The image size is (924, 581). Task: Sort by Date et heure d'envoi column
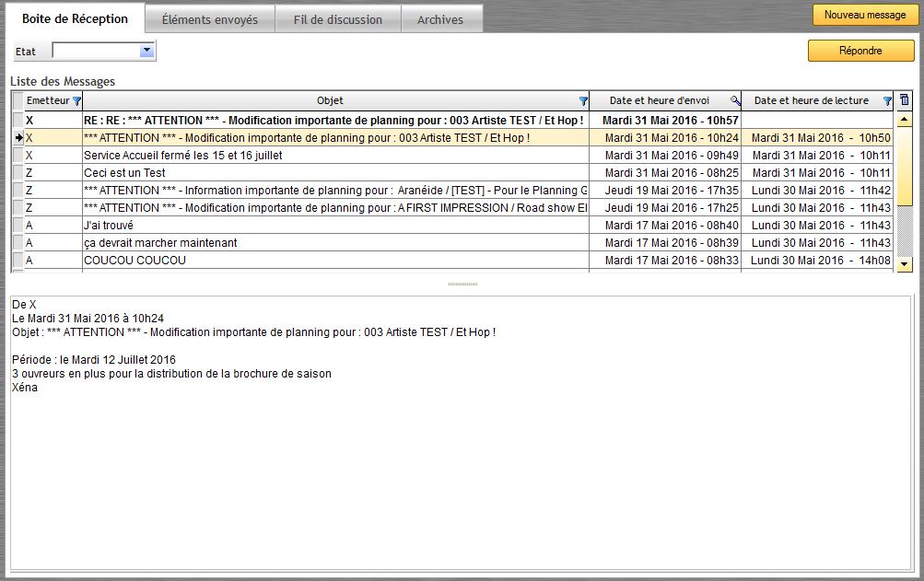[659, 101]
